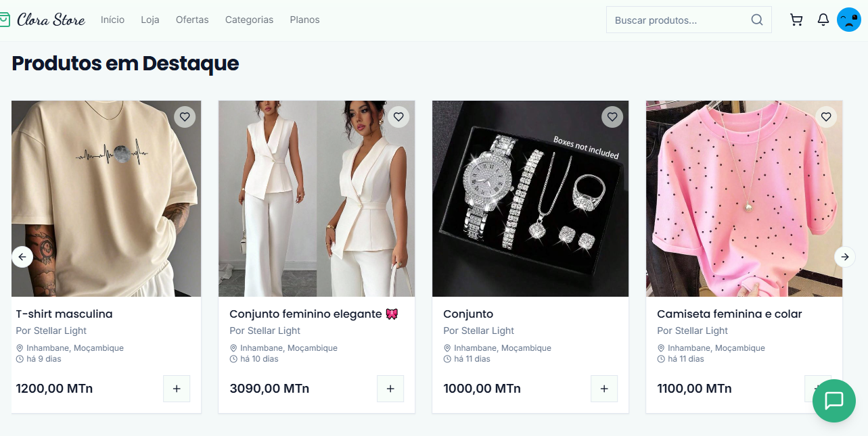Screen dimensions: 868x436
Task: Click the search magnifier icon
Action: click(756, 20)
